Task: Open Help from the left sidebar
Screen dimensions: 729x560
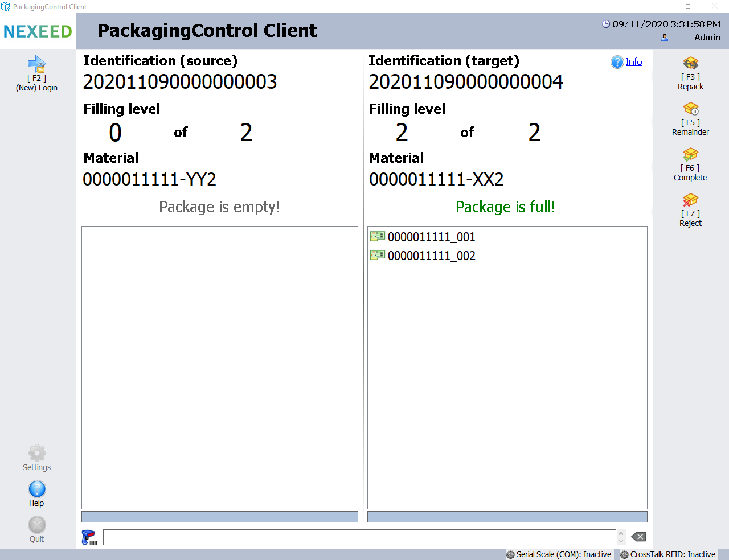Action: coord(37,489)
